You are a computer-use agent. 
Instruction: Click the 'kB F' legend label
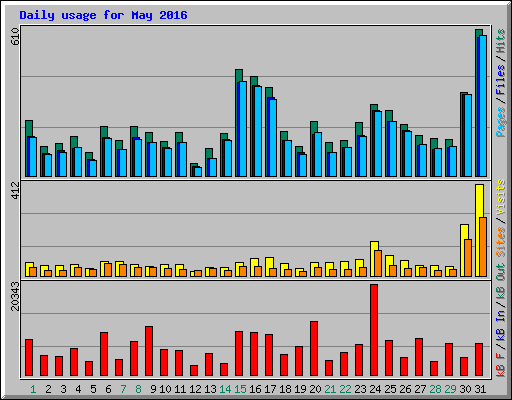[501, 365]
